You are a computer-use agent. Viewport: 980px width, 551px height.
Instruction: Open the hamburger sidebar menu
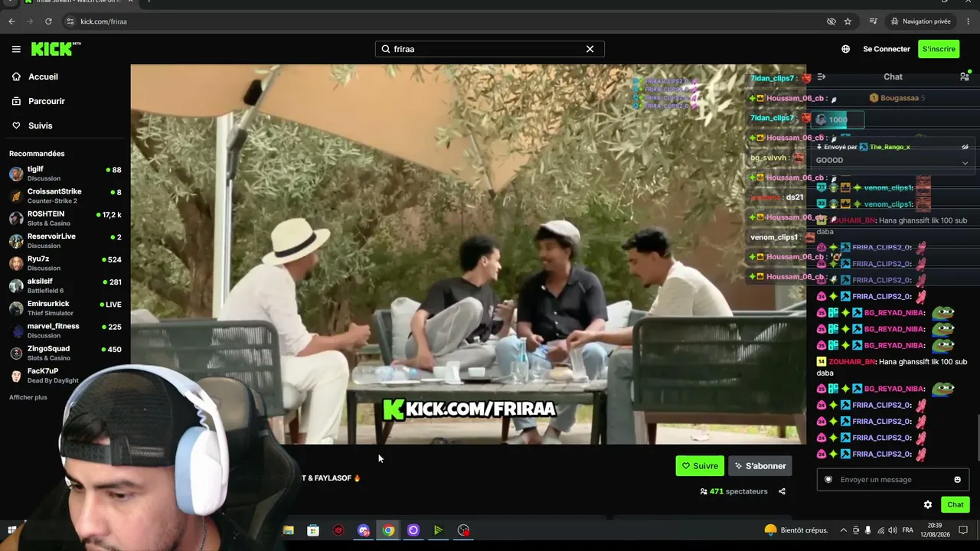point(16,49)
